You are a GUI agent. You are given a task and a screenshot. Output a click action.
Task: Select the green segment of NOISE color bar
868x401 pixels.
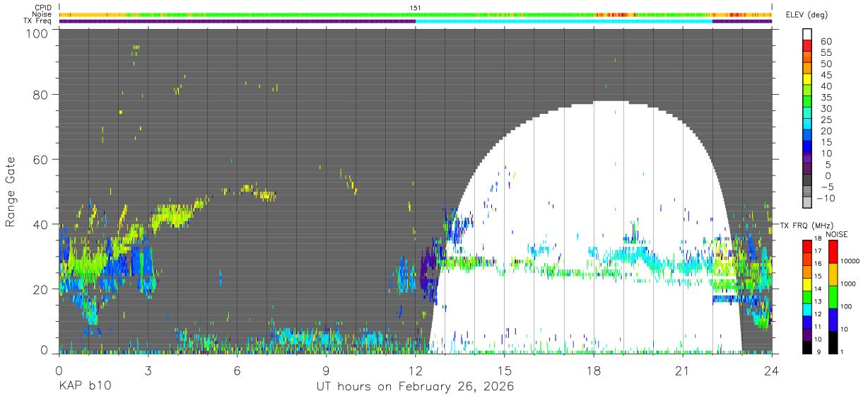833,297
